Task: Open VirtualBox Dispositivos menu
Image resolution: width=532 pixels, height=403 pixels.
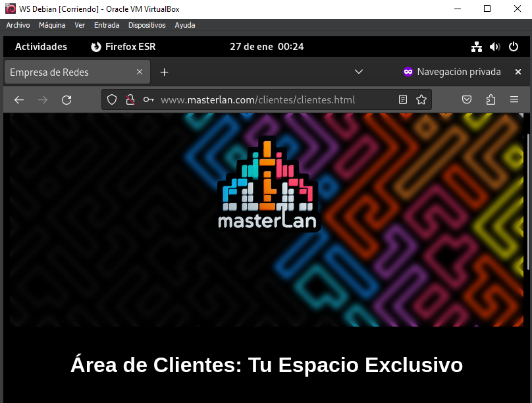Action: pyautogui.click(x=147, y=25)
